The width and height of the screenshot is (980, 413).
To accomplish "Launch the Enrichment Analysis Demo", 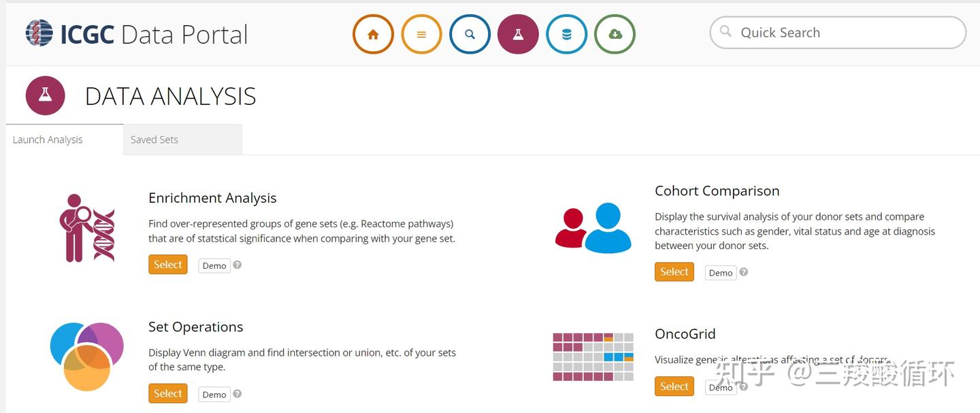I will pos(214,265).
